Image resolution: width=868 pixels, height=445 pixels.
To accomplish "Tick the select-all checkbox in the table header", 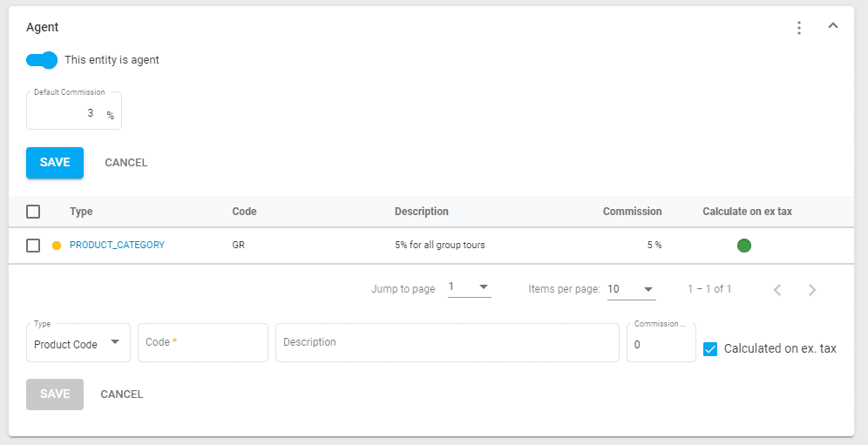I will [x=33, y=212].
